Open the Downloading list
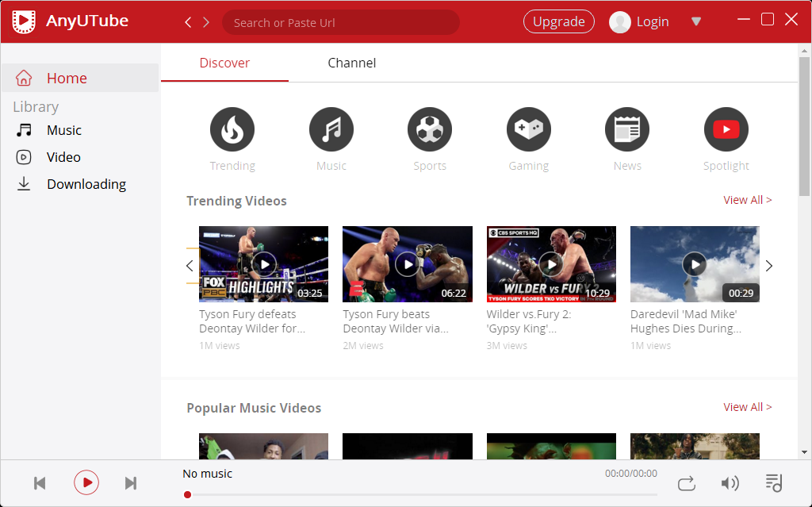This screenshot has width=812, height=507. coord(71,184)
